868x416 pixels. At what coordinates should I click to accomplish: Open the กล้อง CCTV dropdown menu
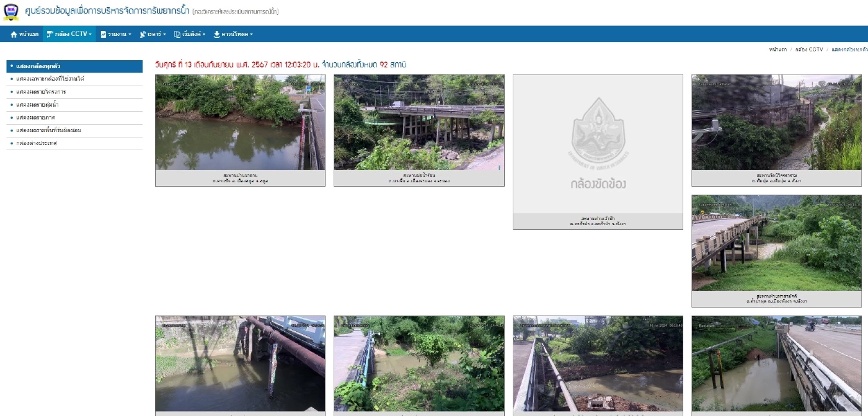pyautogui.click(x=73, y=34)
